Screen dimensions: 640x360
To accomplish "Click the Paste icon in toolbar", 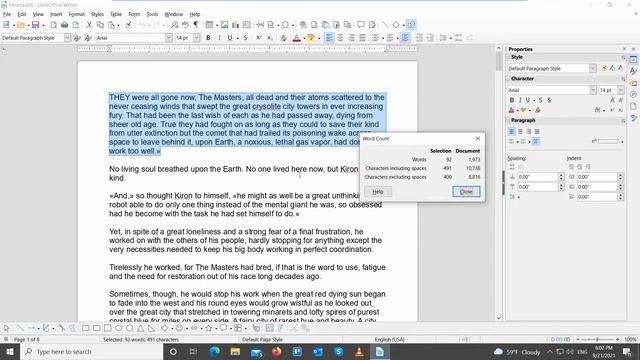I will pyautogui.click(x=111, y=25).
